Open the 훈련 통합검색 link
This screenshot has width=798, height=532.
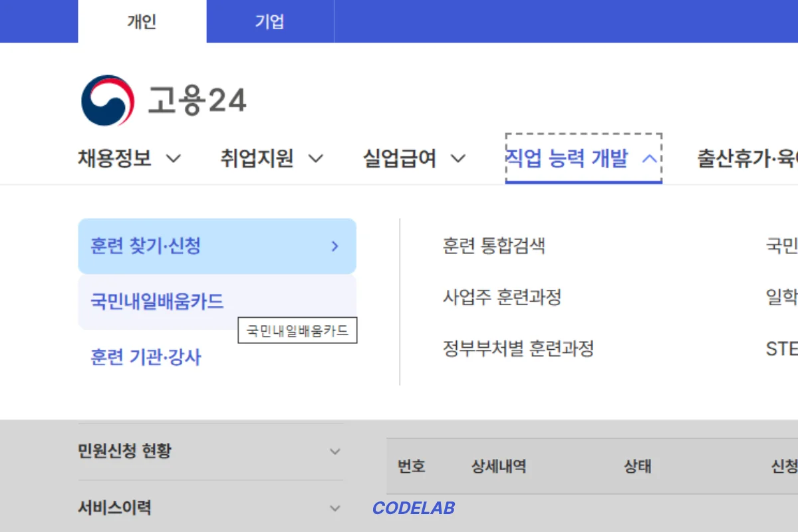pyautogui.click(x=494, y=246)
